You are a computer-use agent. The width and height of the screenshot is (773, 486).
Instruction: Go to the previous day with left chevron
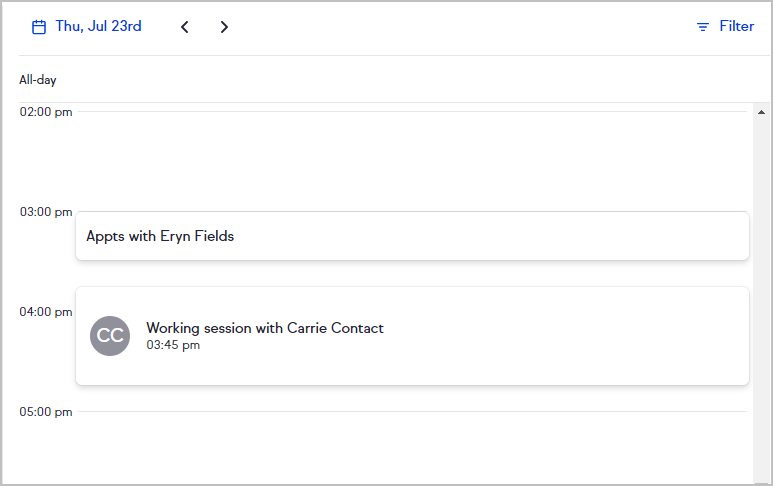pyautogui.click(x=185, y=27)
